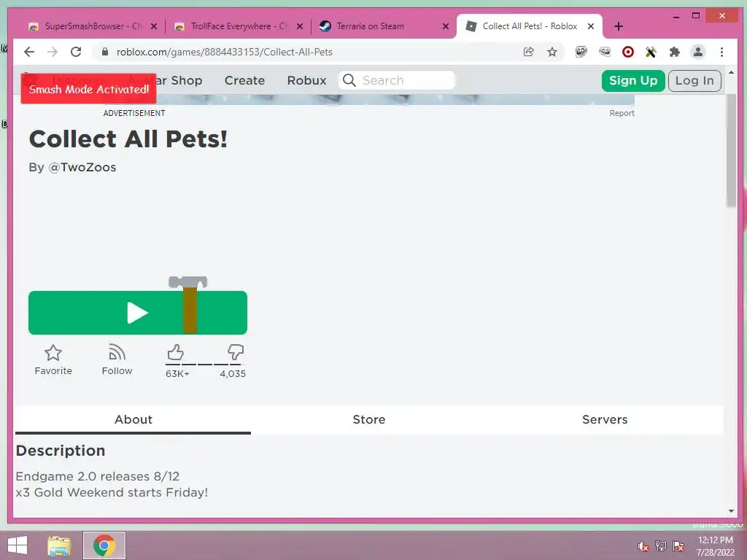The height and width of the screenshot is (560, 747).
Task: Click the search magnifier icon
Action: [x=349, y=80]
